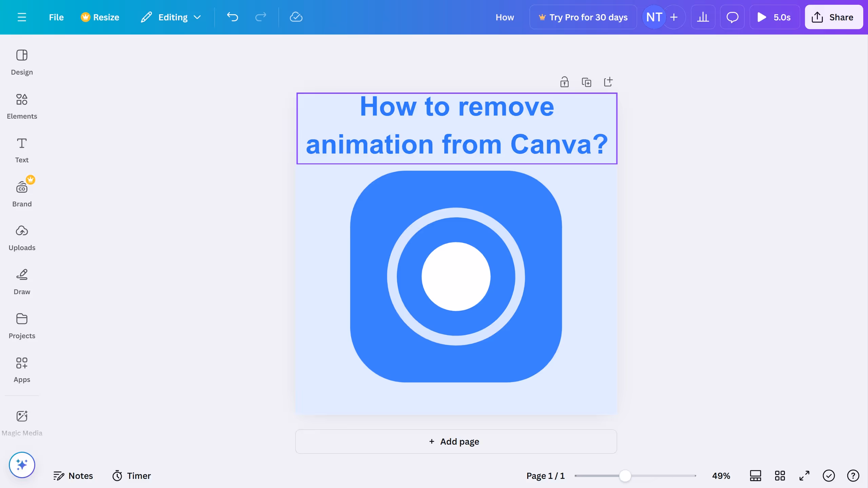This screenshot has width=868, height=488.
Task: Open the hamburger main menu
Action: coord(22,17)
